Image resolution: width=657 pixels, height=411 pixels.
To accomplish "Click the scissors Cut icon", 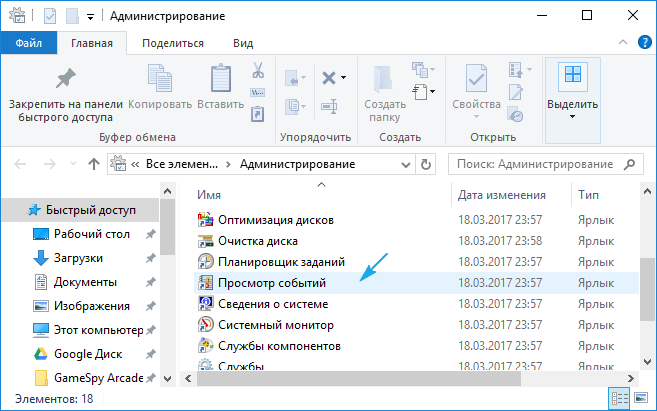I will (257, 71).
